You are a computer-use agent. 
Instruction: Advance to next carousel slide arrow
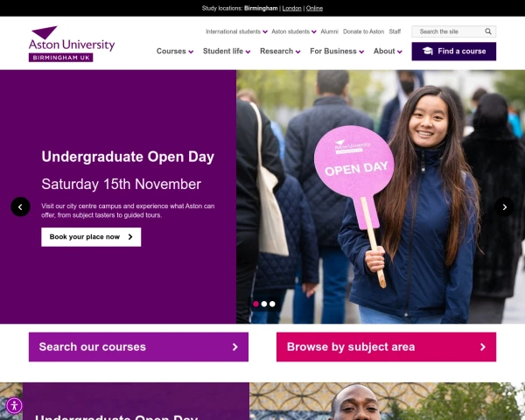[x=504, y=207]
